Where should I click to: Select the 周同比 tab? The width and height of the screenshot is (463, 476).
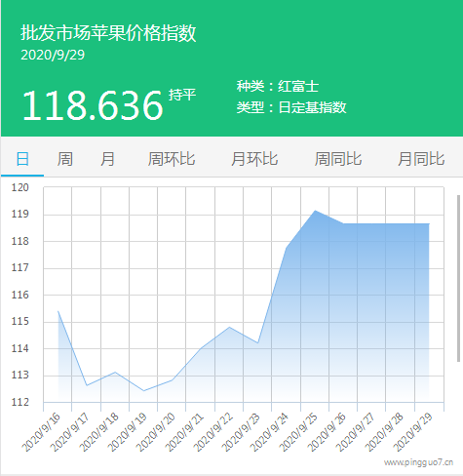pyautogui.click(x=338, y=159)
